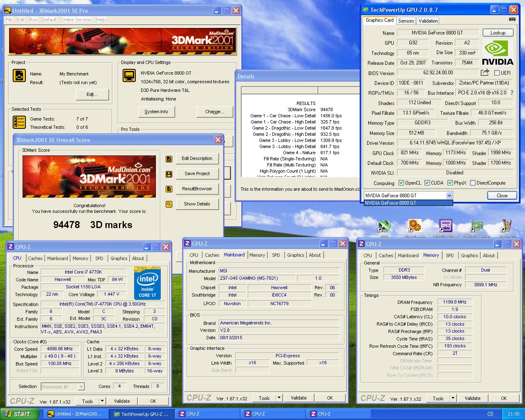Open the File menu in 3DMark2001
This screenshot has width=525, height=420.
pos(9,20)
